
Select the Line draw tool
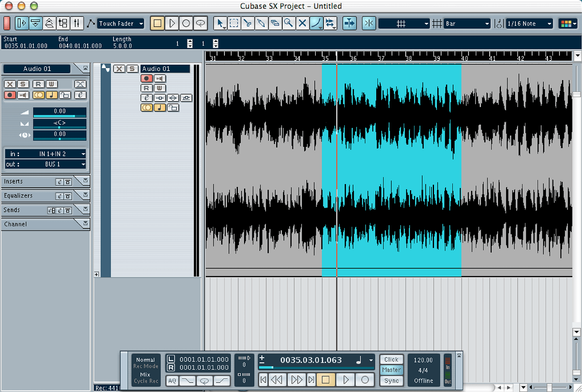tap(316, 23)
